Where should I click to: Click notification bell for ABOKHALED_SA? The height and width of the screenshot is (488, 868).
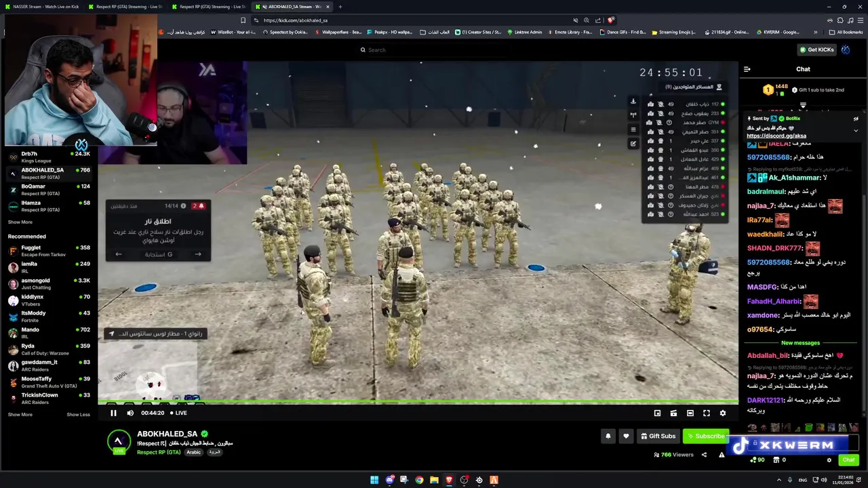click(608, 436)
